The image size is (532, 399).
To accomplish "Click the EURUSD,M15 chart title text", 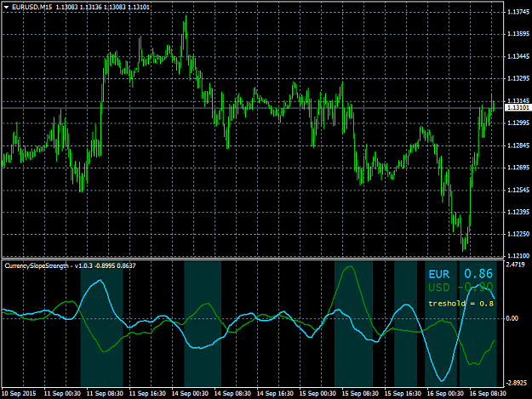I will tap(31, 7).
